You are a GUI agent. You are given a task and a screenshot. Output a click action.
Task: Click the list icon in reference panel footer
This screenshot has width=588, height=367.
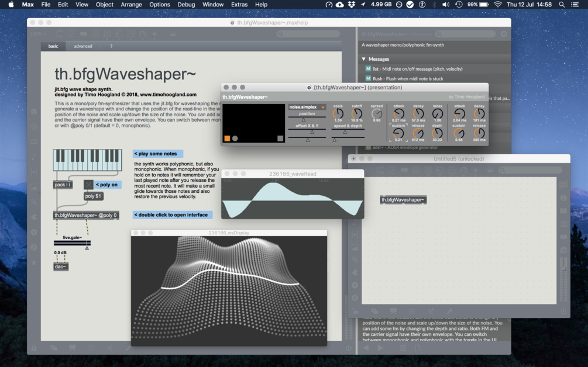tap(403, 348)
